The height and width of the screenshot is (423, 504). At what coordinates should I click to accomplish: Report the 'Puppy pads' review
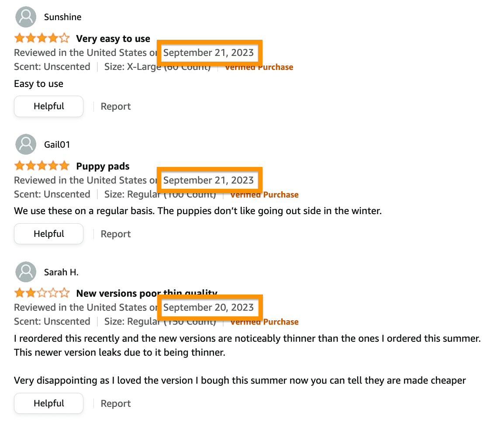pyautogui.click(x=115, y=234)
